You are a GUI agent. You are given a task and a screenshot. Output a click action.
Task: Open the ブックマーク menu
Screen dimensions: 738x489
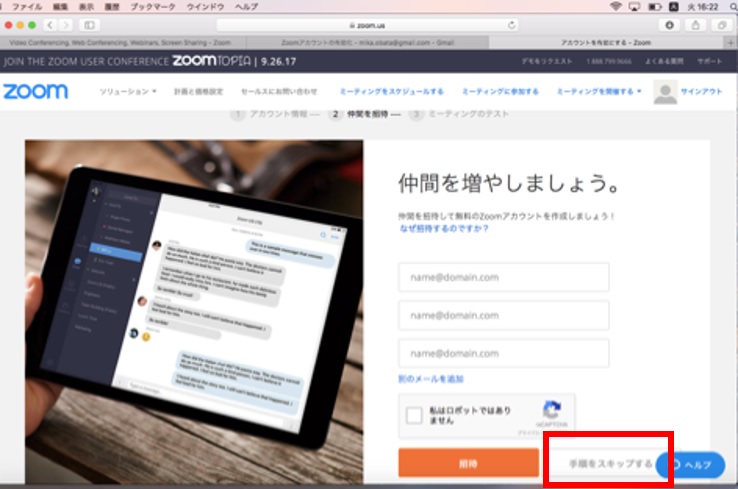(x=152, y=7)
